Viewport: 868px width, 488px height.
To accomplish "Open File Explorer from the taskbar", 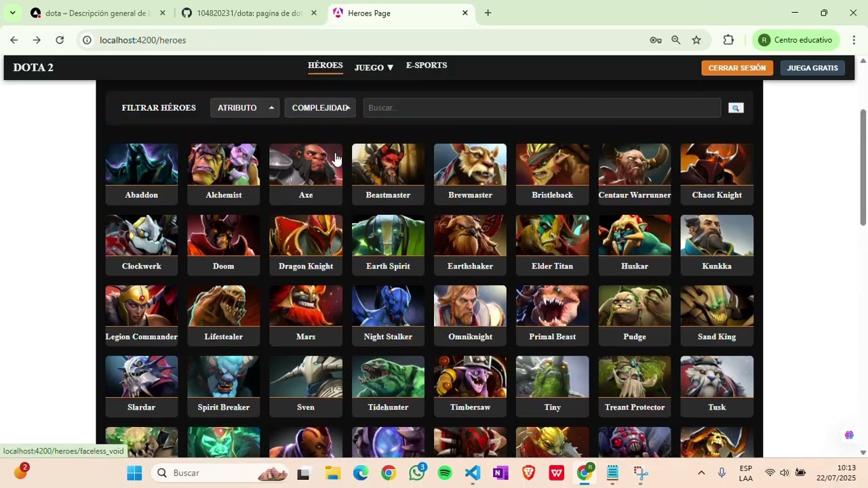I will (x=332, y=473).
